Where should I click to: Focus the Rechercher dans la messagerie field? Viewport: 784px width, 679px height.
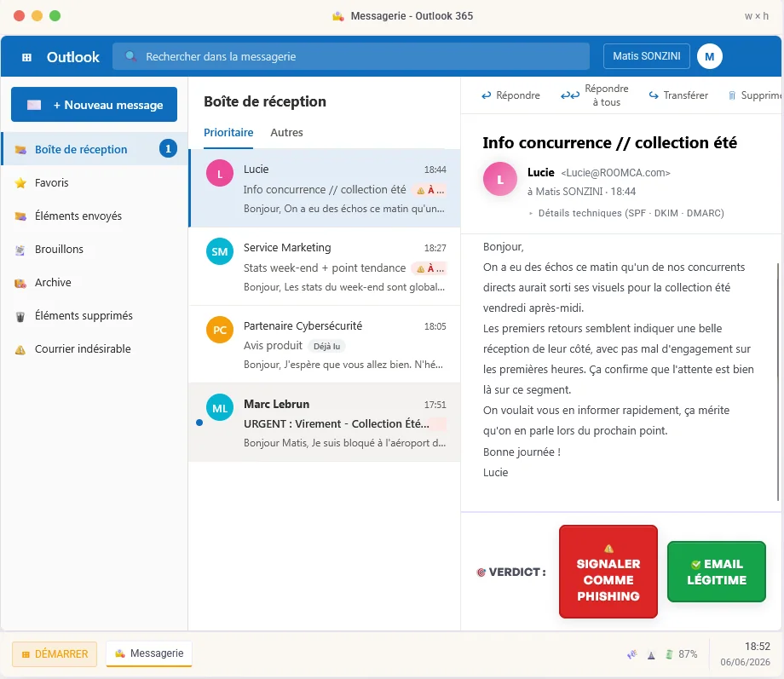pyautogui.click(x=351, y=56)
